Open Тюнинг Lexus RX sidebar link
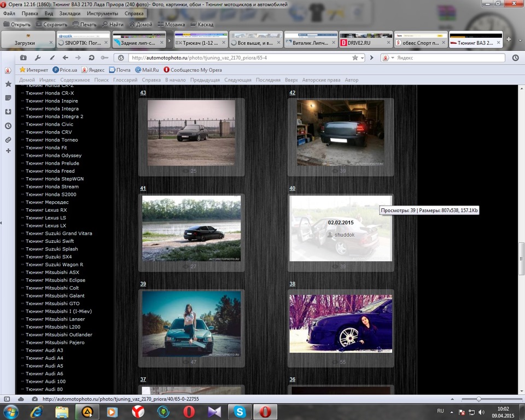This screenshot has width=525, height=420. [x=46, y=210]
